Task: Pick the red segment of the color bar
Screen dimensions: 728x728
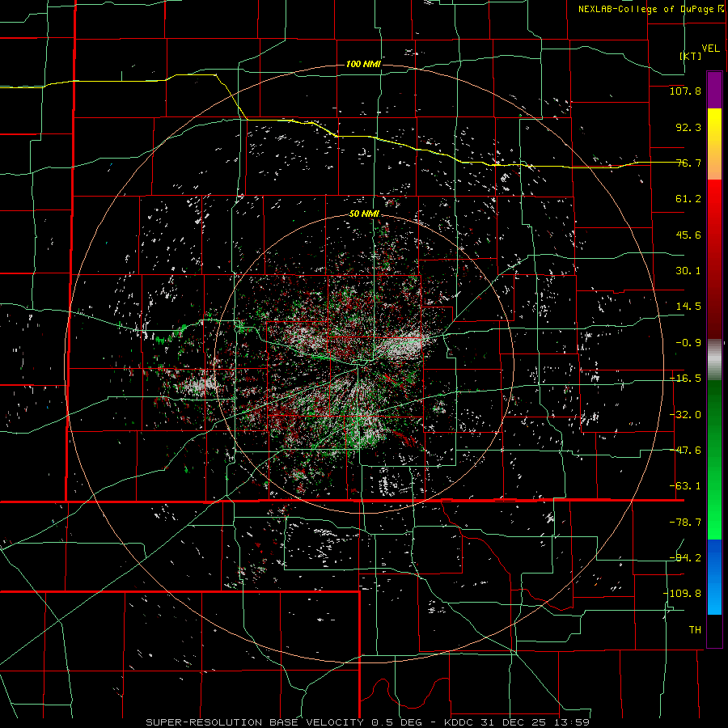Action: [714, 259]
